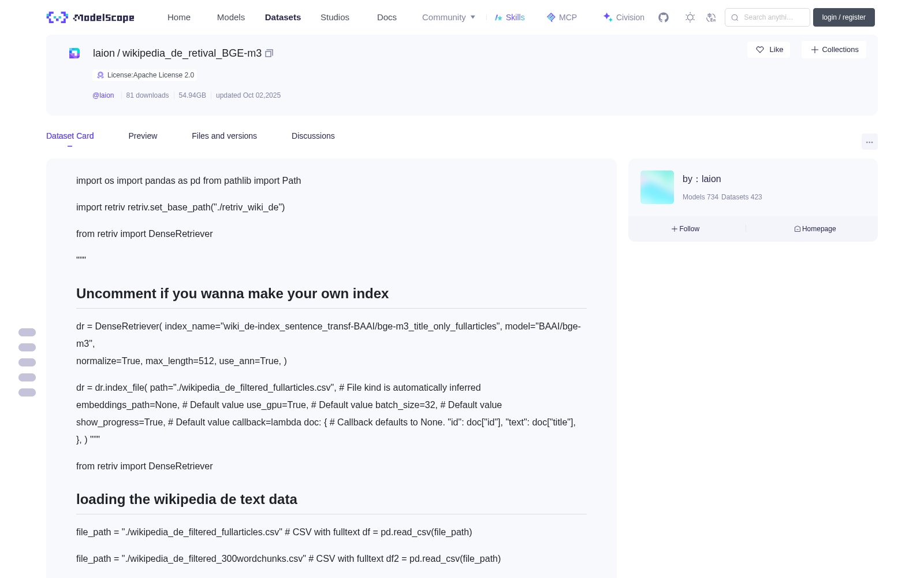The width and height of the screenshot is (924, 578).
Task: Open the MCP navigation item
Action: (562, 17)
